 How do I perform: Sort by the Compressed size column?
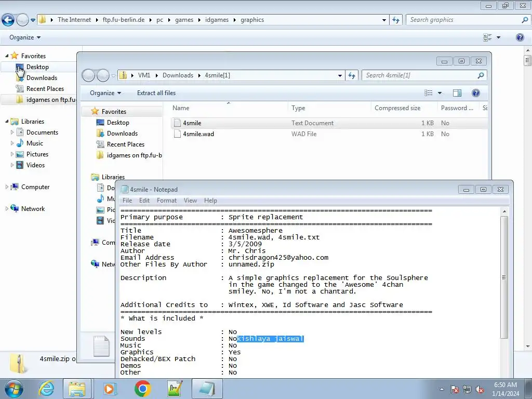[404, 108]
